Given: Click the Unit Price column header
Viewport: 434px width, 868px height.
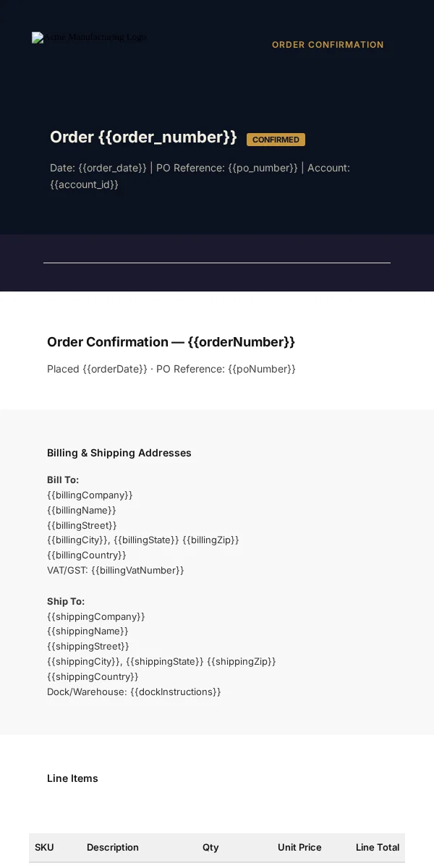Looking at the screenshot, I should coord(299,847).
